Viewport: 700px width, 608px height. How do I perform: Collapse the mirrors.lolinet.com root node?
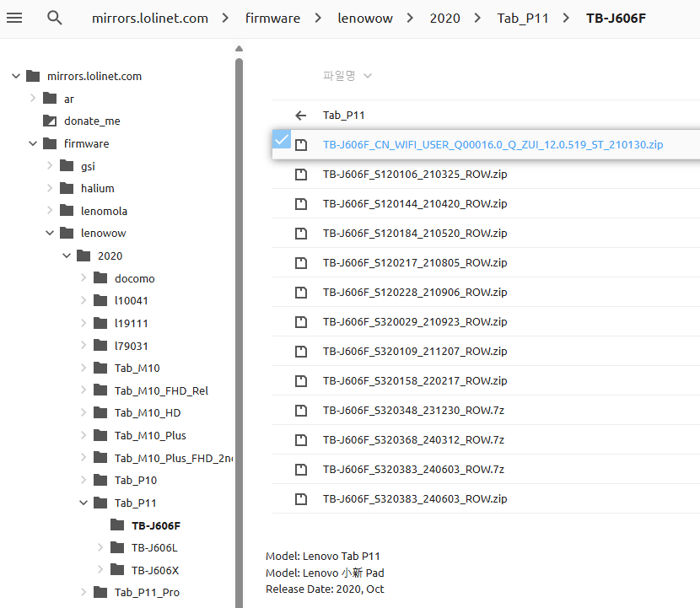pyautogui.click(x=16, y=76)
